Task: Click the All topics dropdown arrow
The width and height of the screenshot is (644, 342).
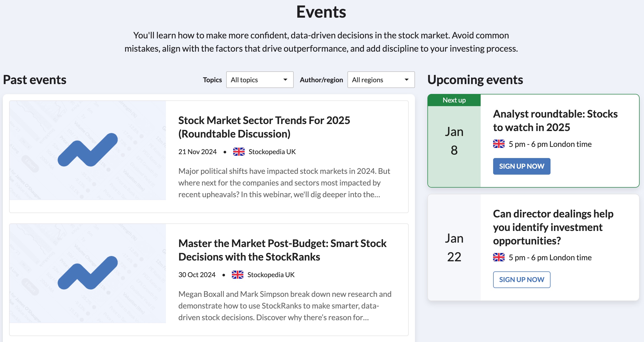Action: coord(285,80)
